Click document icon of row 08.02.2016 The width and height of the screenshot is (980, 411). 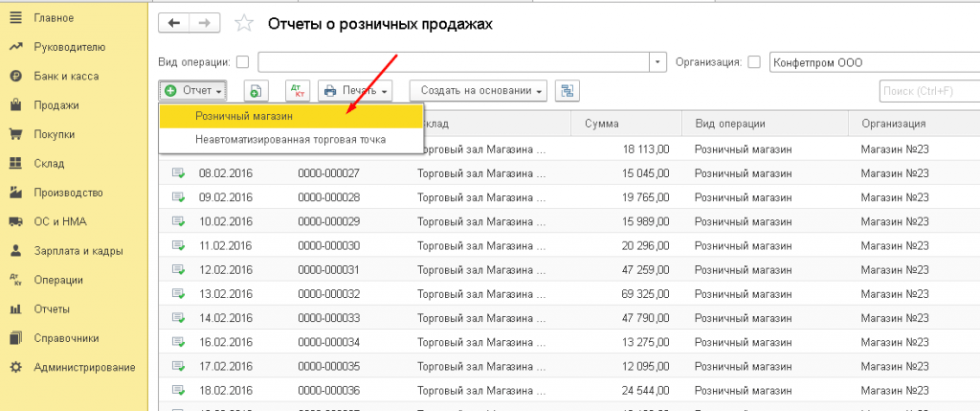(x=179, y=173)
